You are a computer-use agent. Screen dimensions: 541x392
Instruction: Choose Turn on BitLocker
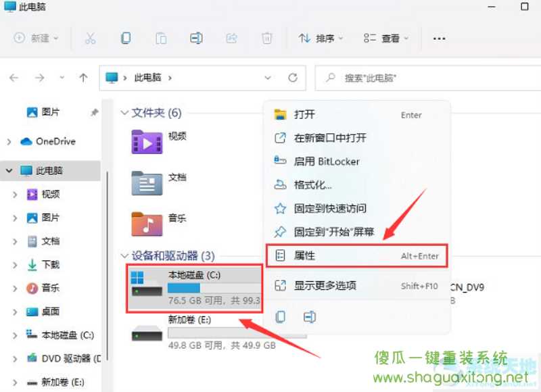coord(358,162)
